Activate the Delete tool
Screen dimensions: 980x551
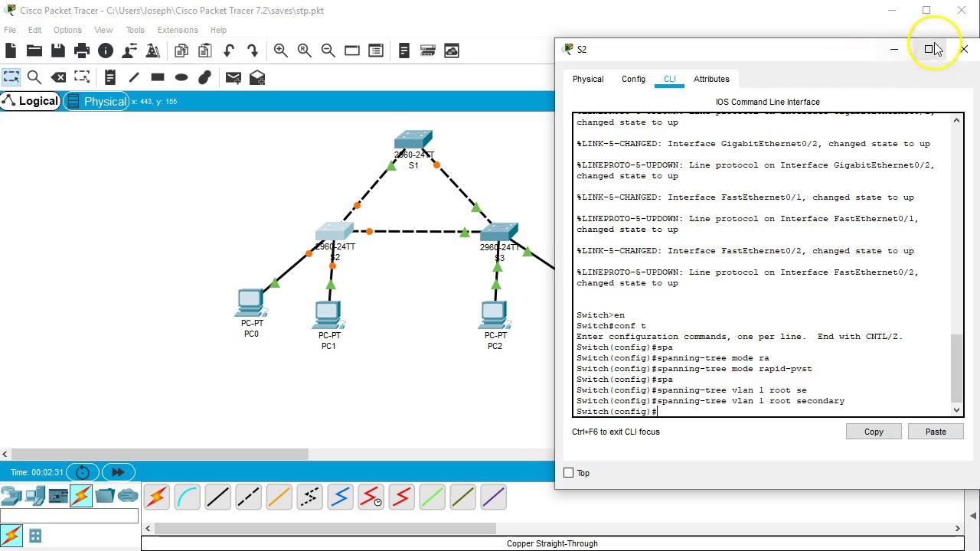(58, 77)
